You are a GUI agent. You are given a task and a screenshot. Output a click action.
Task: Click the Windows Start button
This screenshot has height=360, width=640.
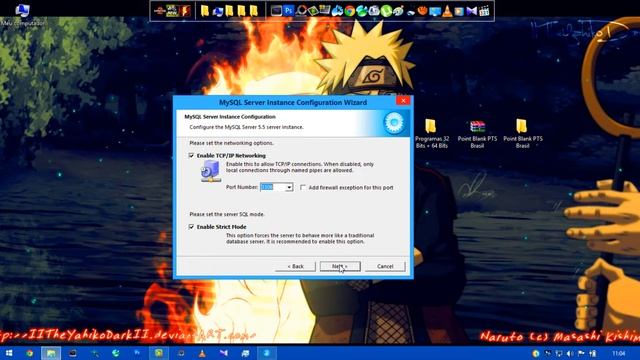tap(9, 353)
